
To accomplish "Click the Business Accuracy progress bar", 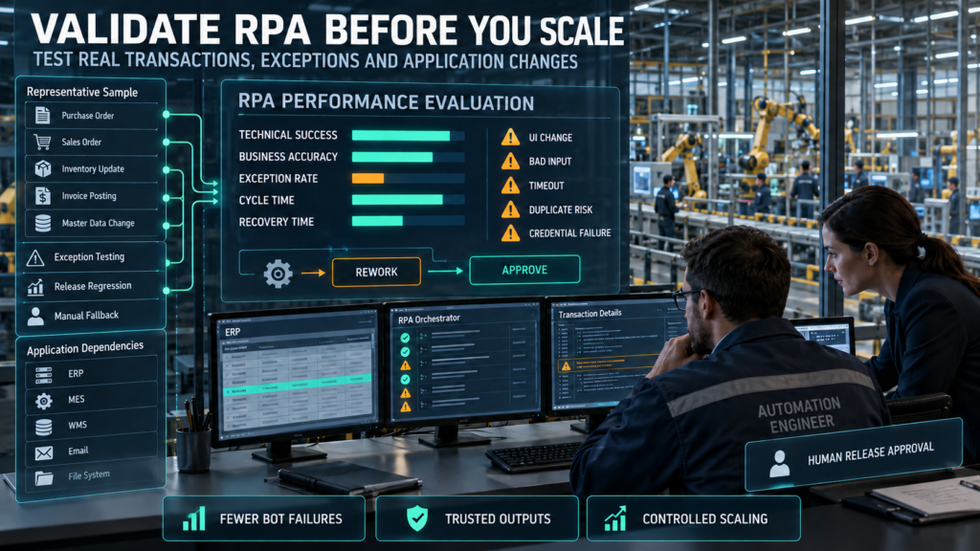I will pos(408,157).
